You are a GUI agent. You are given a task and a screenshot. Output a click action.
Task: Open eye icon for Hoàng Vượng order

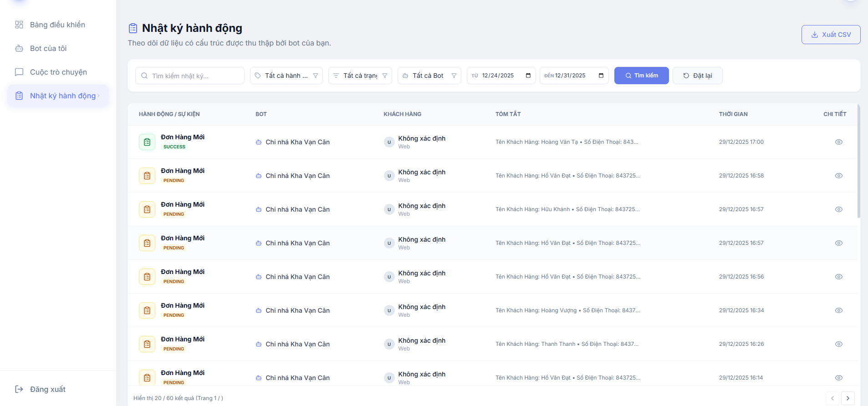click(x=838, y=310)
